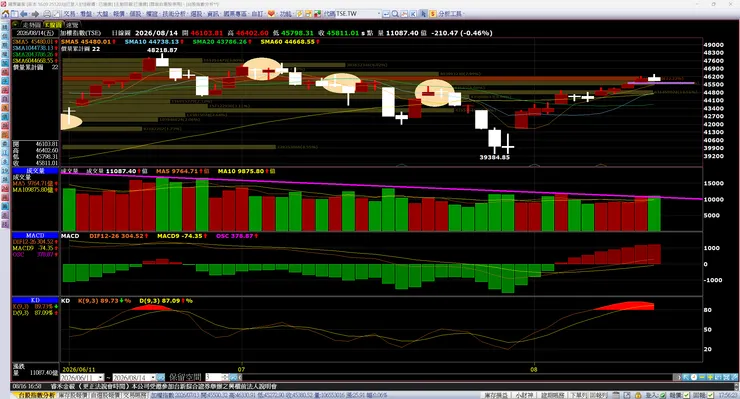Click the Home icon in the toolbar
This screenshot has height=399, width=740.
coord(5,14)
